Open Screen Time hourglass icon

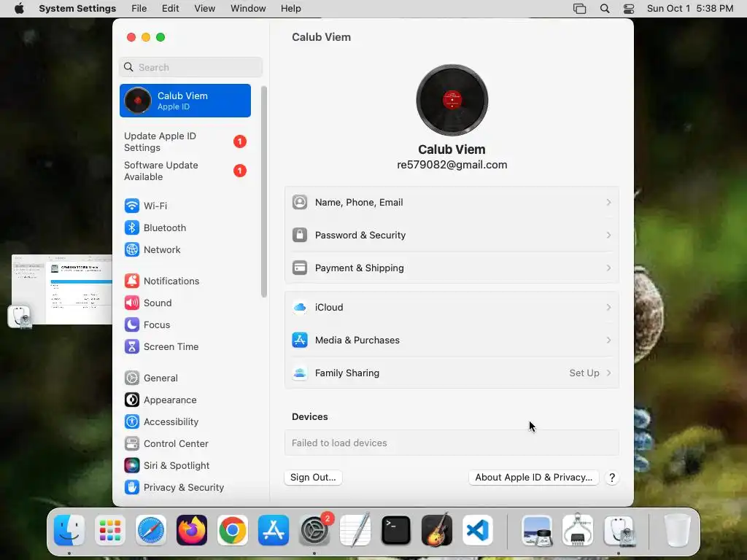pyautogui.click(x=132, y=346)
